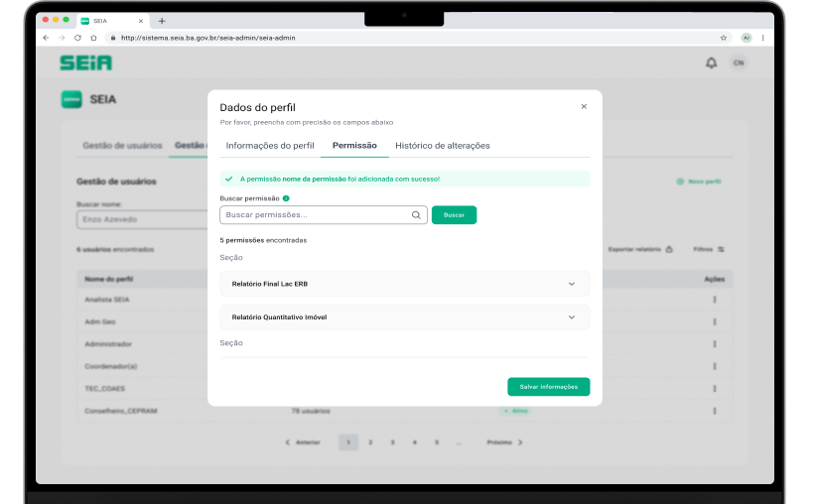Bookmark this page with the star icon
The height and width of the screenshot is (504, 815).
724,38
